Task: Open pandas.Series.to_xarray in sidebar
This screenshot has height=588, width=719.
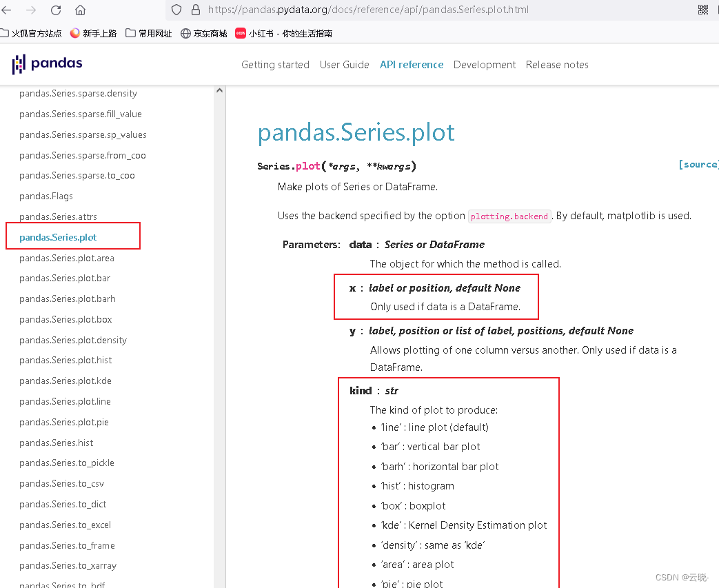Action: (68, 566)
